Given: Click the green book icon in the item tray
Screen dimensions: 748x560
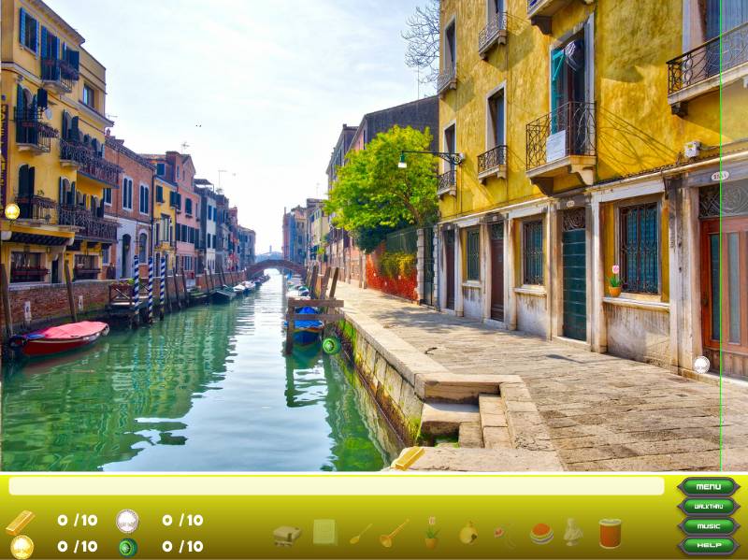Looking at the screenshot, I should [323, 531].
